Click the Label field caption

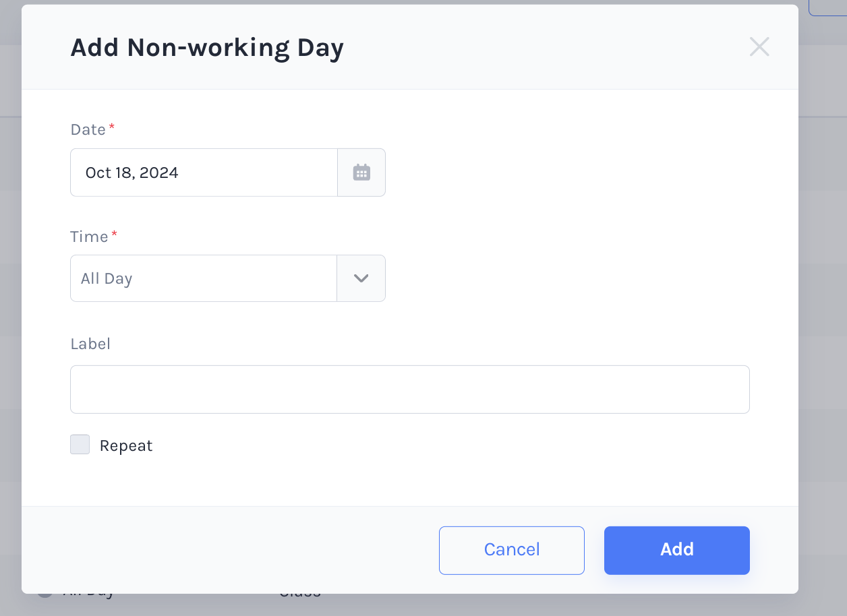(90, 344)
